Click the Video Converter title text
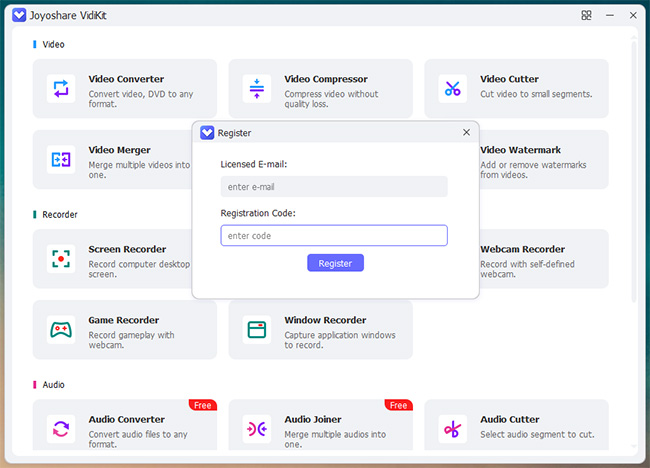The width and height of the screenshot is (650, 468). click(126, 79)
